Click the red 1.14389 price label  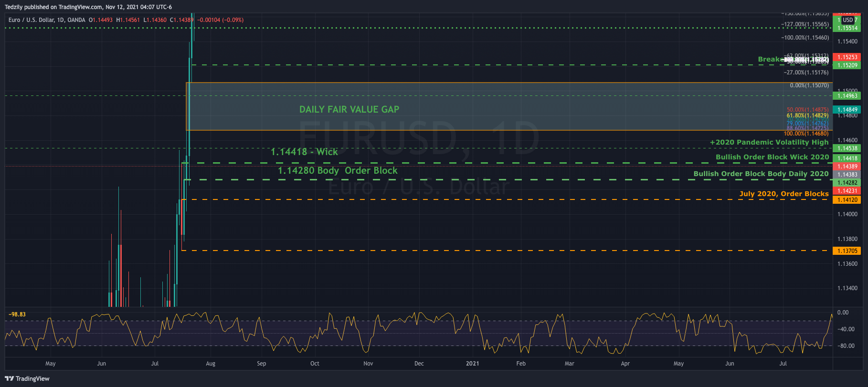coord(847,167)
